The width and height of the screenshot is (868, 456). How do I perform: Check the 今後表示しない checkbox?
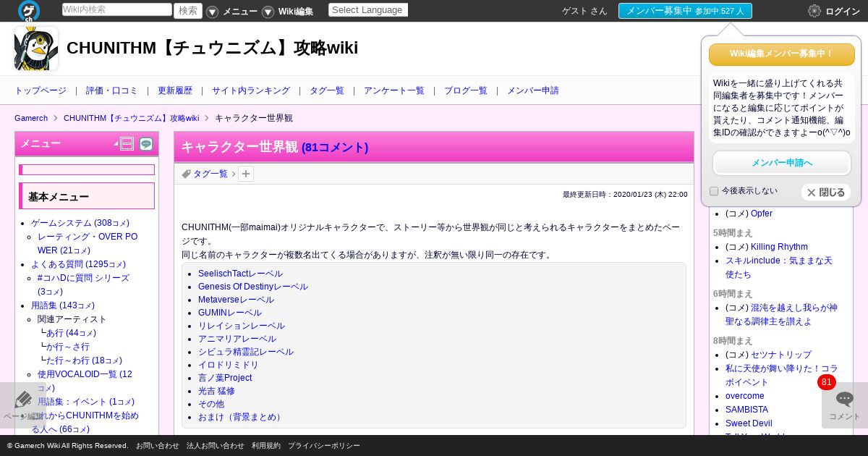pos(714,191)
